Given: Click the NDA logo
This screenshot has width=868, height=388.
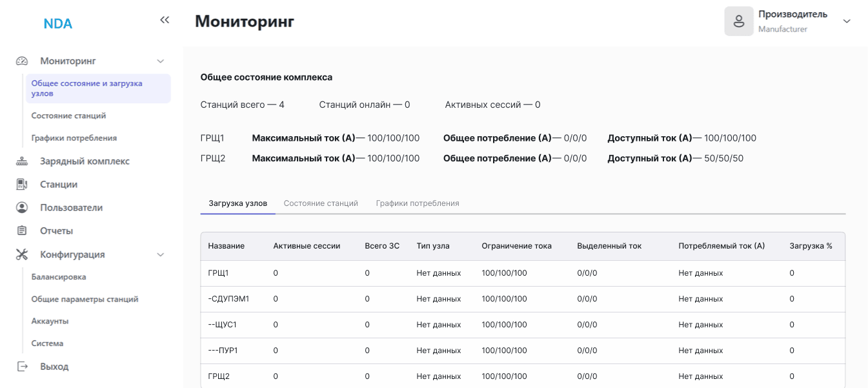Looking at the screenshot, I should [58, 24].
